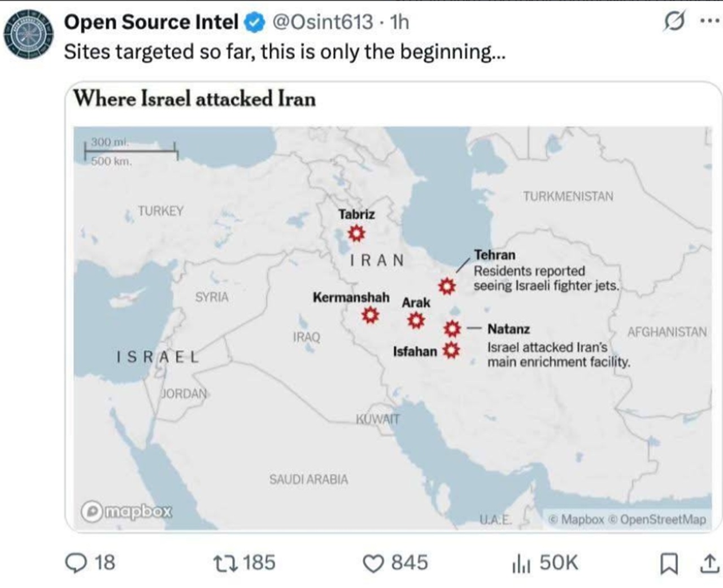Screen dimensions: 723x588
Task: Open the Where Israel attacked Iran image
Action: point(393,307)
